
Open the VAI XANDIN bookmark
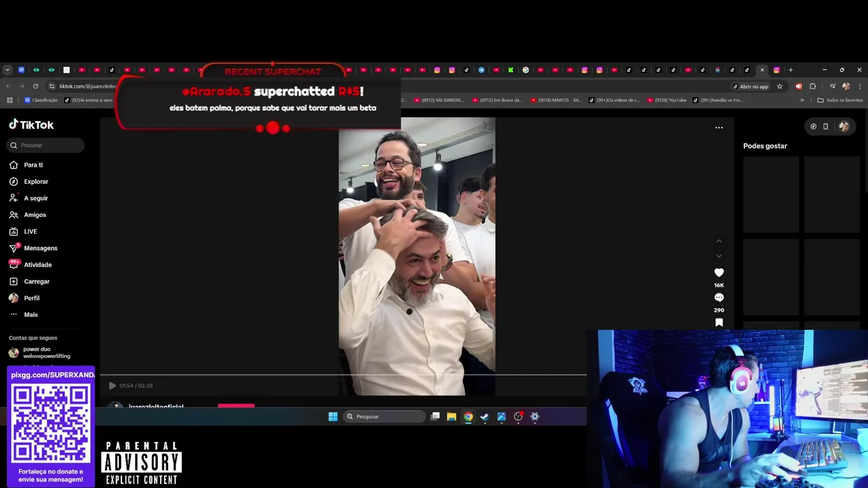(439, 100)
